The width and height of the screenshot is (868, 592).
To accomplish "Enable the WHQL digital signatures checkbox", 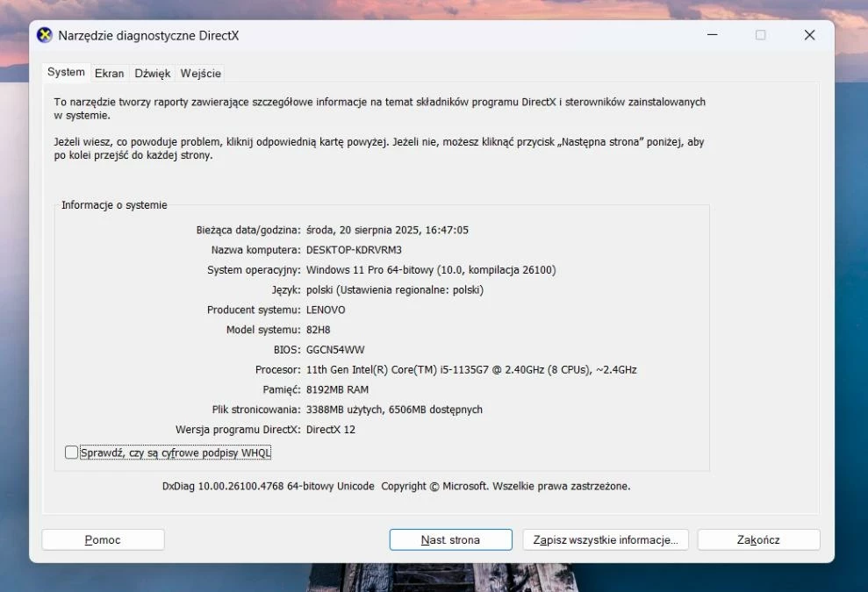I will click(x=71, y=453).
